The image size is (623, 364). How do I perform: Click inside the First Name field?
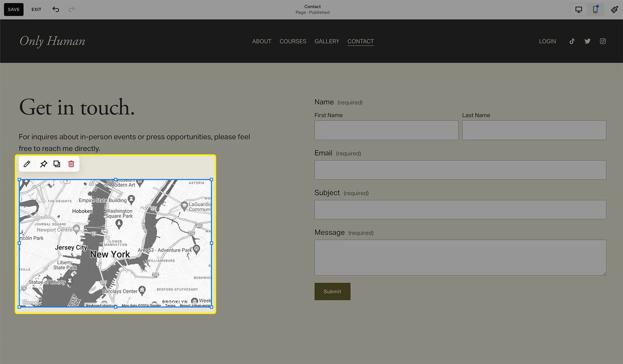pyautogui.click(x=386, y=130)
